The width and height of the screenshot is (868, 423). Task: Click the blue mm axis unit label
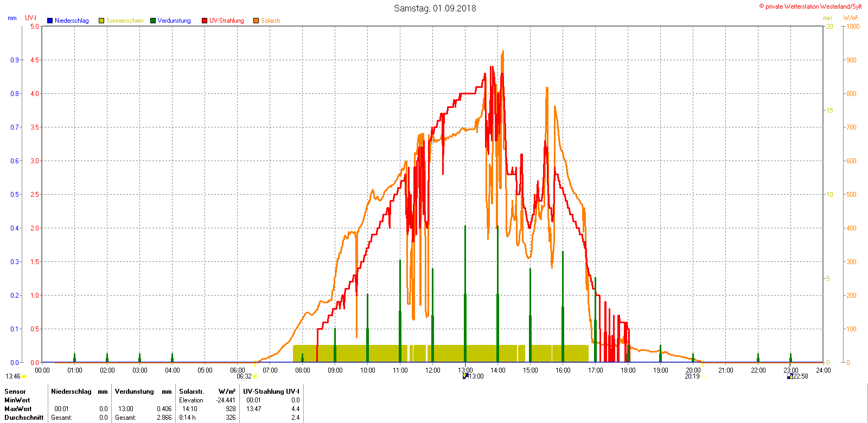[x=12, y=18]
